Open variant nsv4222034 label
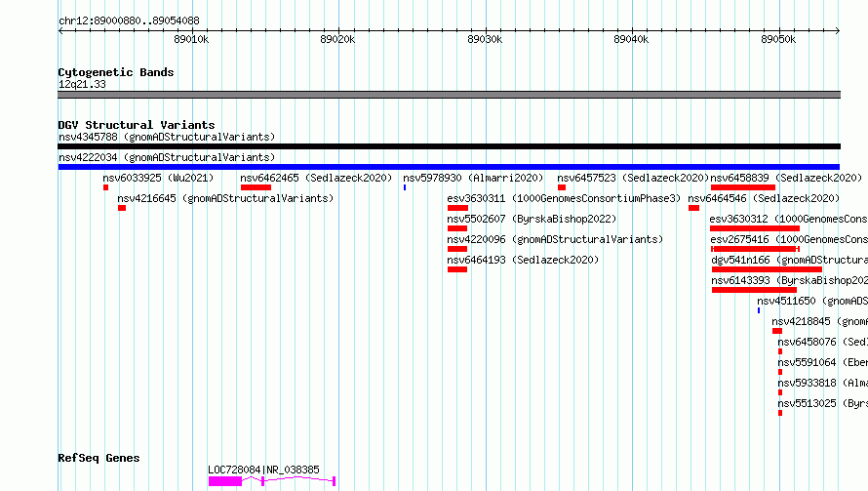The height and width of the screenshot is (491, 868). point(167,157)
